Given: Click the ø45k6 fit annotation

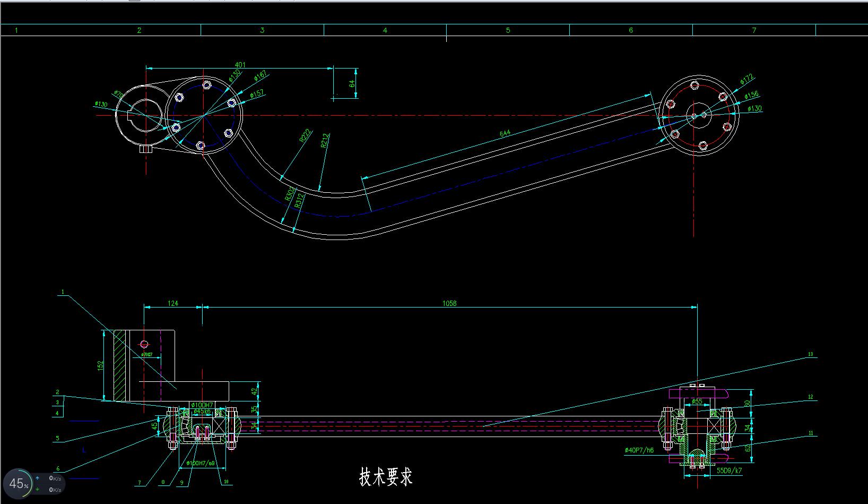Looking at the screenshot, I should pyautogui.click(x=202, y=411).
